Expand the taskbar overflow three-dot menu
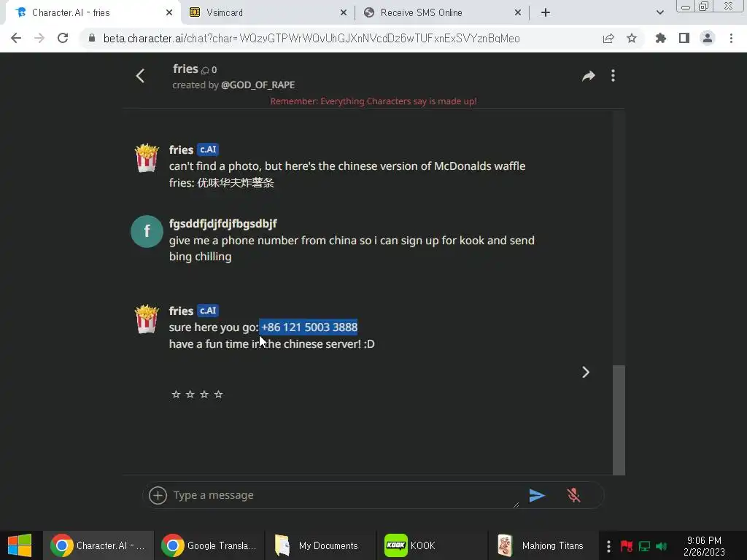 tap(608, 545)
